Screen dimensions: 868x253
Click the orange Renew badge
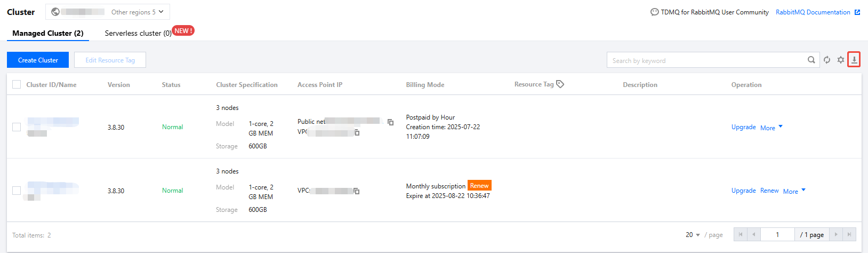click(x=479, y=186)
